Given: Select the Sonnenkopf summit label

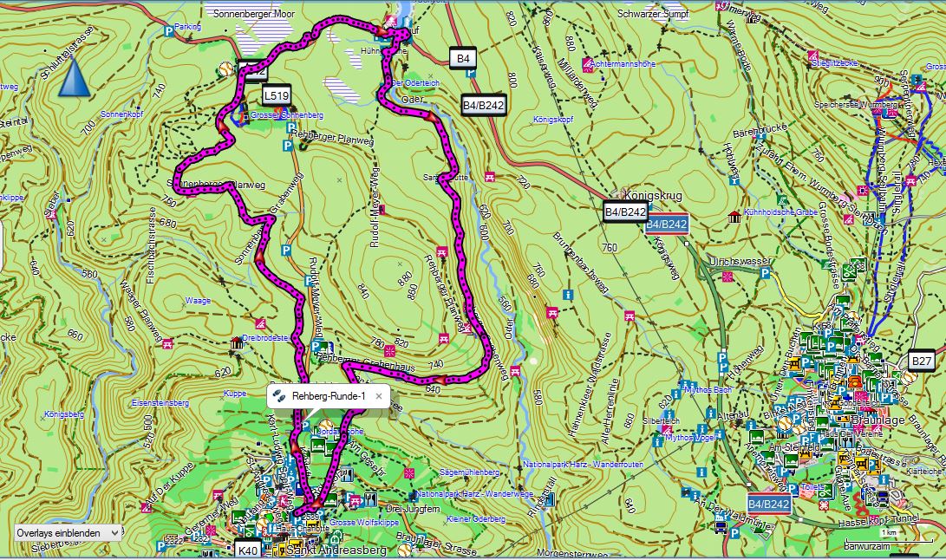Looking at the screenshot, I should (119, 114).
